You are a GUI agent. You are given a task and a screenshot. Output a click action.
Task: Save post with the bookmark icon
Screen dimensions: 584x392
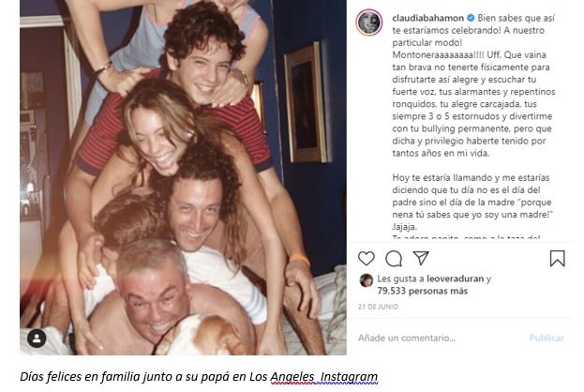click(557, 258)
